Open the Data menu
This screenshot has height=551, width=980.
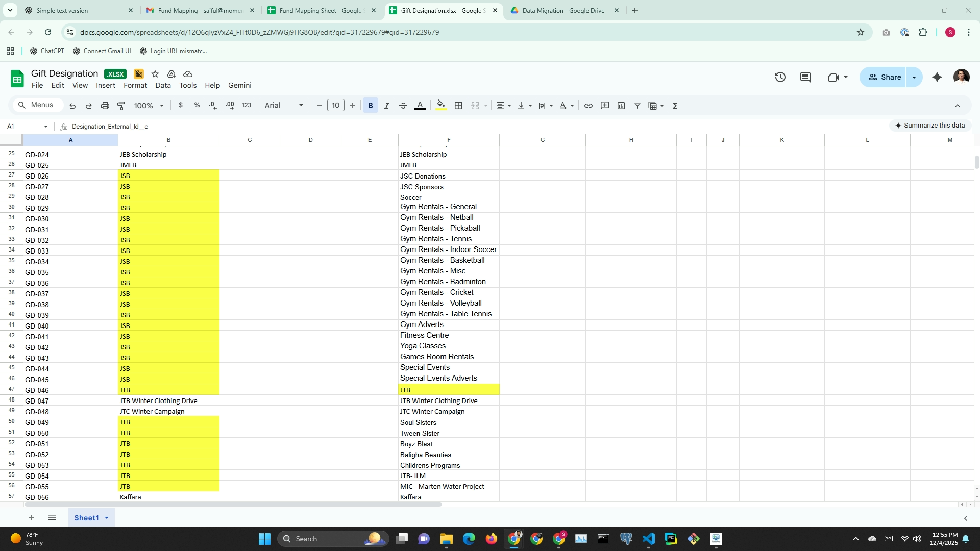(x=163, y=85)
